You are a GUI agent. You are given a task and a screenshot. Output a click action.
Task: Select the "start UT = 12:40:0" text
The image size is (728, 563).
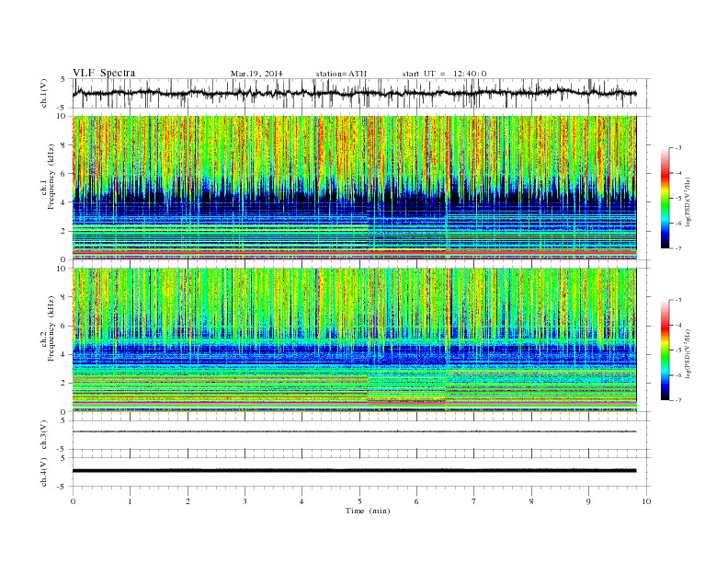point(444,74)
